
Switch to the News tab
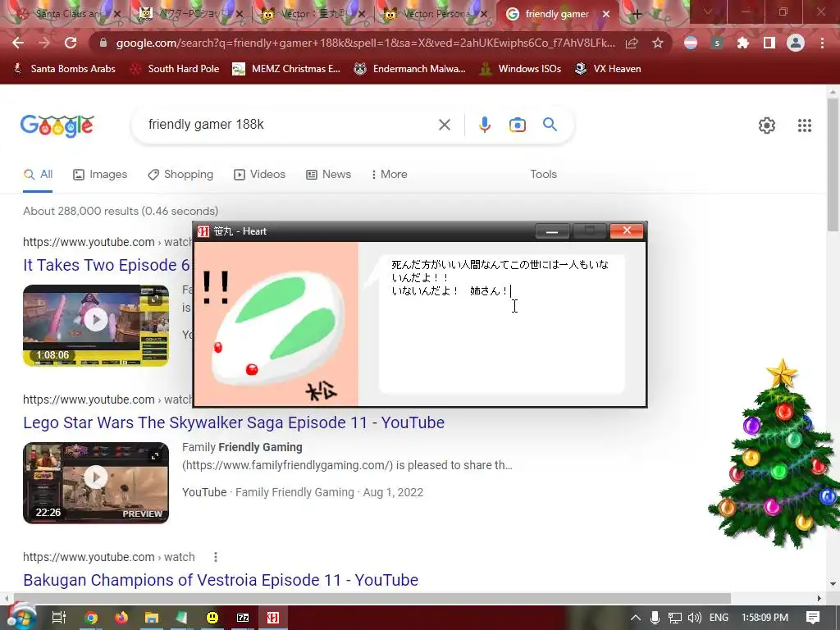click(x=328, y=174)
